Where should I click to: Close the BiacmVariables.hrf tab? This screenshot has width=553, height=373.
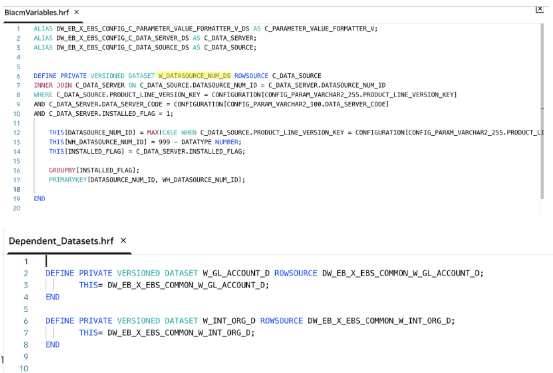click(x=77, y=12)
